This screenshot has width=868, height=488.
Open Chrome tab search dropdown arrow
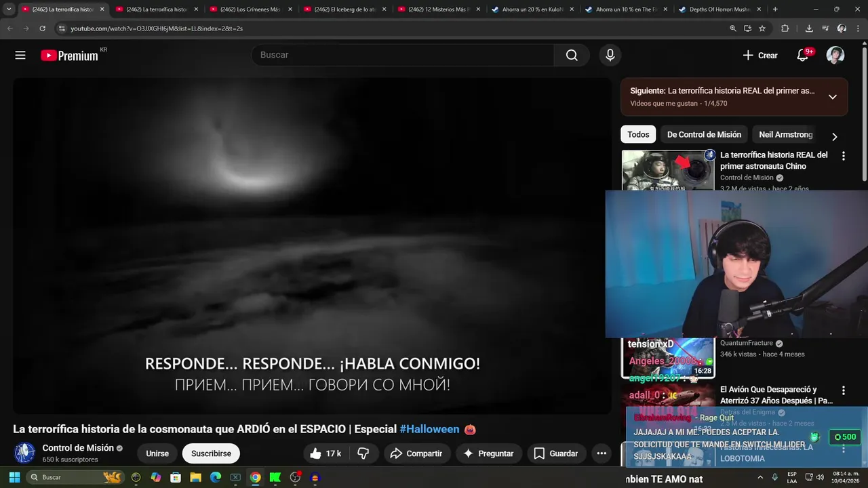pyautogui.click(x=9, y=9)
